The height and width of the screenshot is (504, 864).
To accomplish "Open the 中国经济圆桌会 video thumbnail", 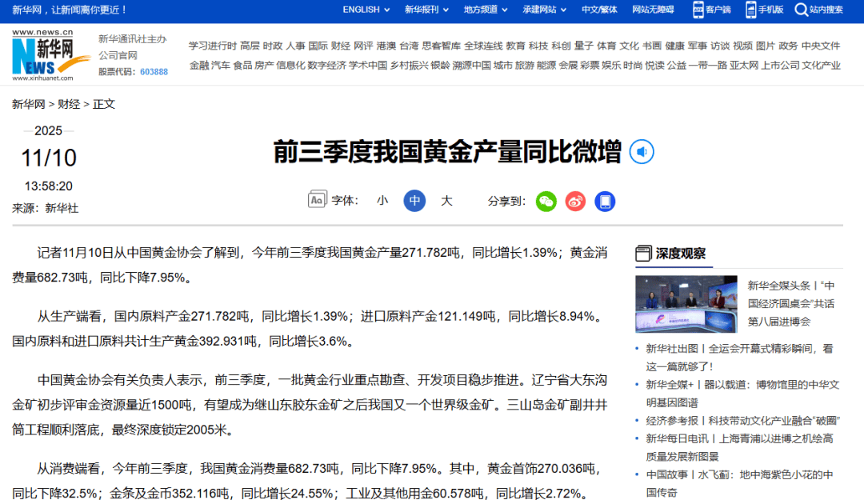I will pos(686,304).
